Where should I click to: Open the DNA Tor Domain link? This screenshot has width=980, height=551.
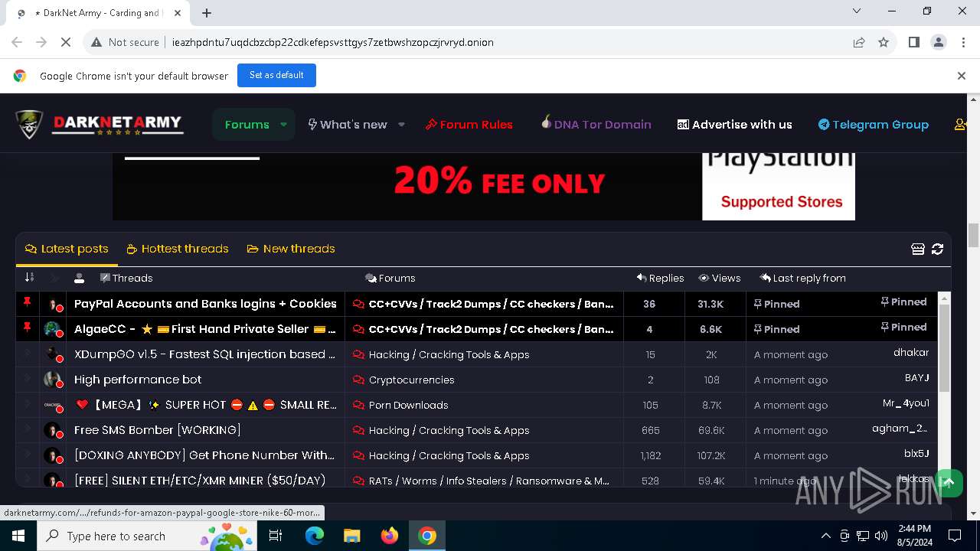coord(596,124)
